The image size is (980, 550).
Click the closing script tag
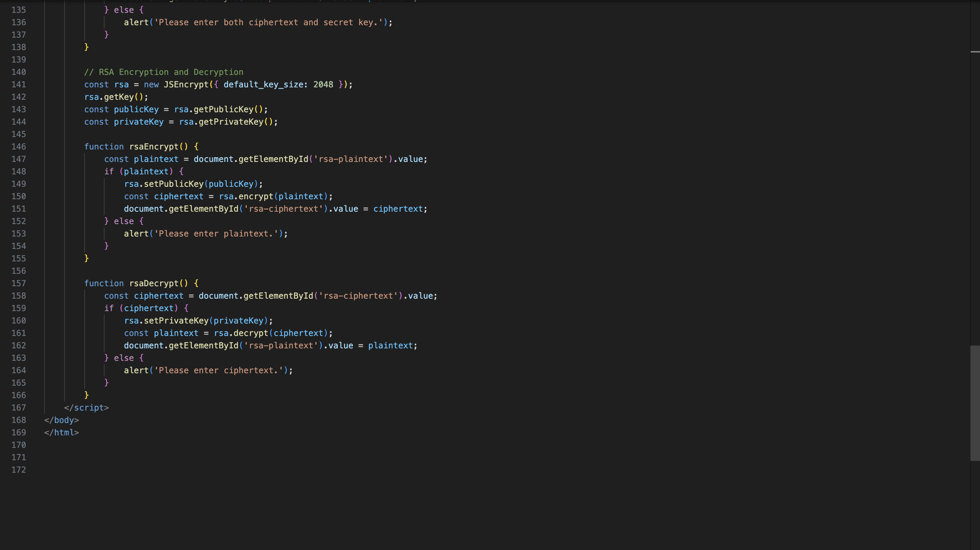pos(86,408)
